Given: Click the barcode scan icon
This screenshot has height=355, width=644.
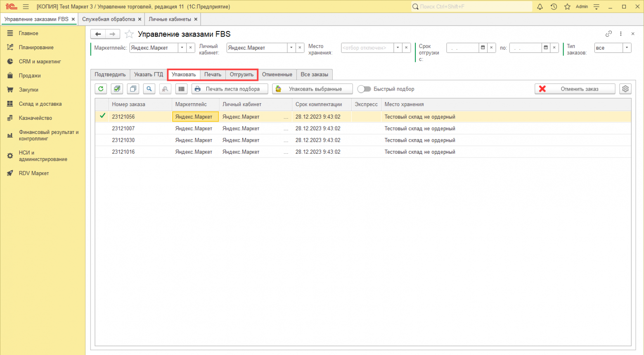Looking at the screenshot, I should pos(181,89).
